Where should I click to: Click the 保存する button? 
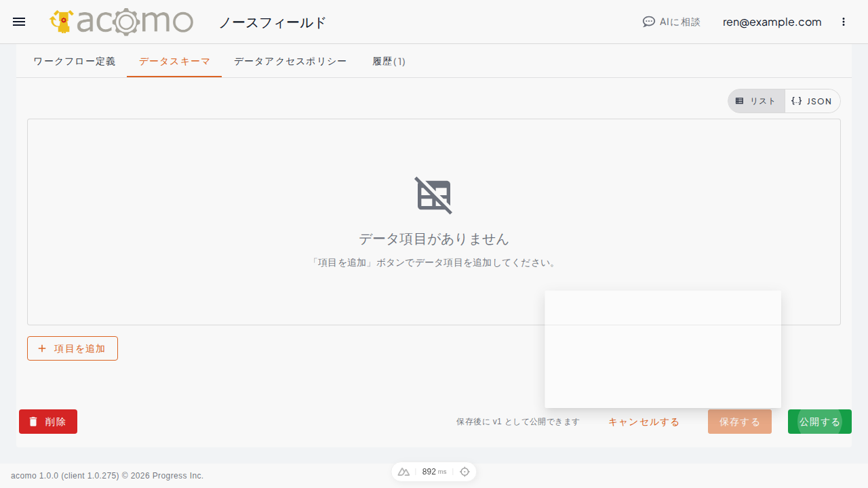[x=740, y=422]
